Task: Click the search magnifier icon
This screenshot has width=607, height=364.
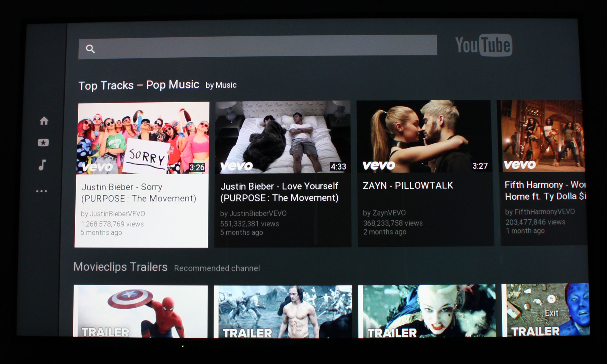Action: click(90, 49)
